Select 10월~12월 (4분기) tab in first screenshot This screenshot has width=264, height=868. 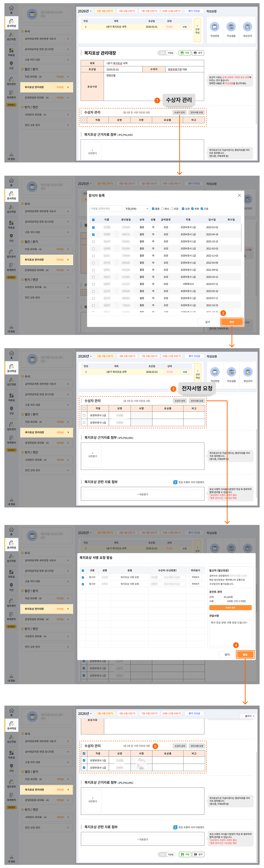pyautogui.click(x=171, y=11)
